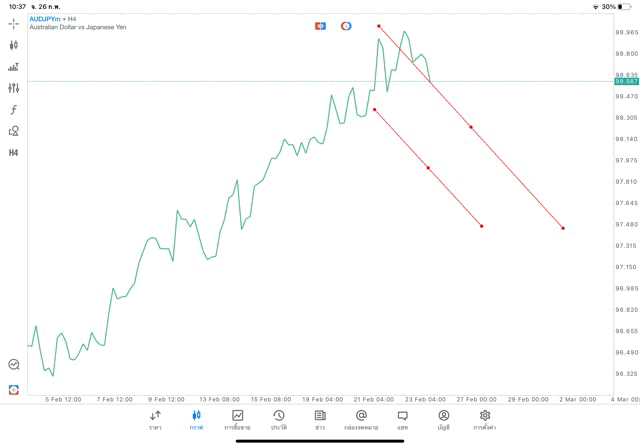
Task: Toggle the red-blue one-click trading button
Action: coord(320,25)
